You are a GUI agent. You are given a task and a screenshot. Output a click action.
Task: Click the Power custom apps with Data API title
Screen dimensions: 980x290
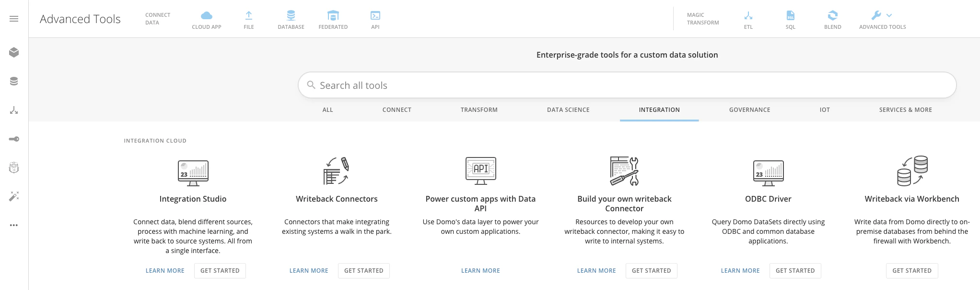(x=480, y=204)
